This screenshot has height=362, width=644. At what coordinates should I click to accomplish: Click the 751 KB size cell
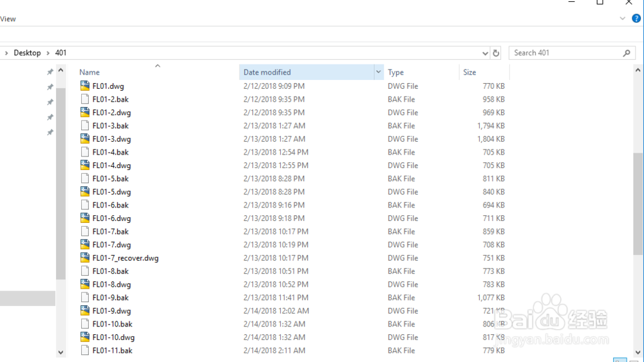click(x=494, y=258)
